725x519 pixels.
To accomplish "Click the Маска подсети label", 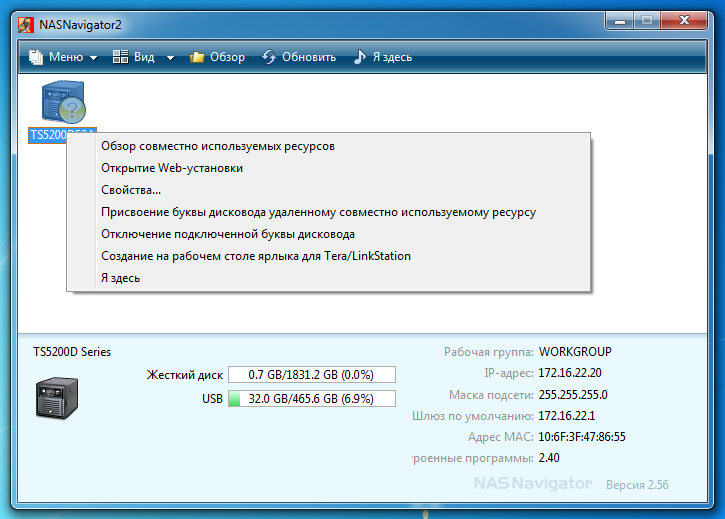I will (491, 395).
